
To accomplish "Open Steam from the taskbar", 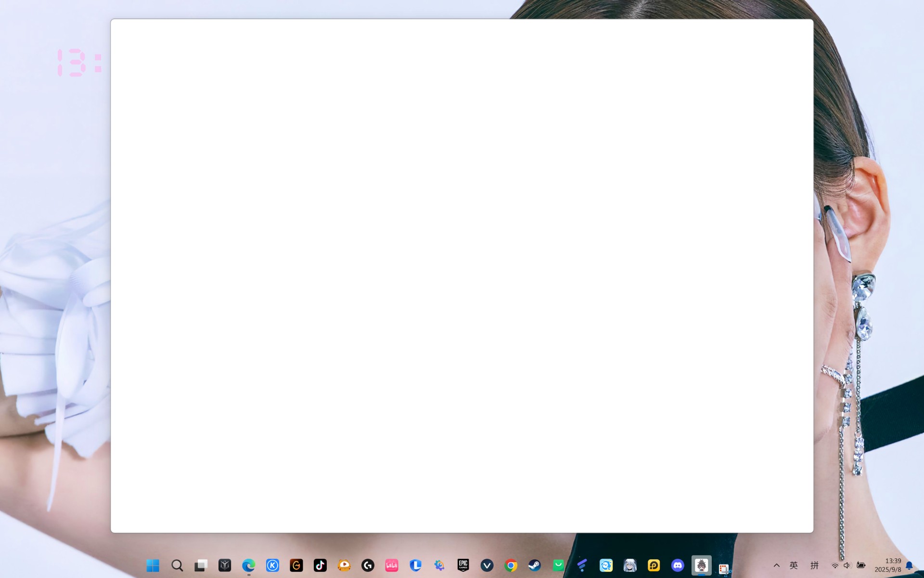I will click(x=535, y=565).
